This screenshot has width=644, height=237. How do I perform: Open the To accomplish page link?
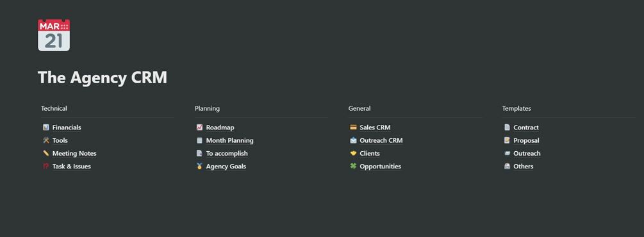[227, 153]
